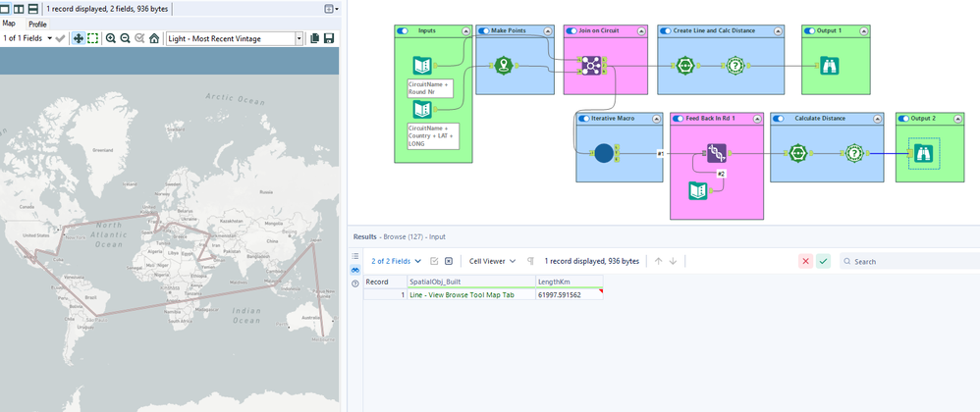980x412 pixels.
Task: Collapse the Iterative Macro container
Action: tap(656, 118)
